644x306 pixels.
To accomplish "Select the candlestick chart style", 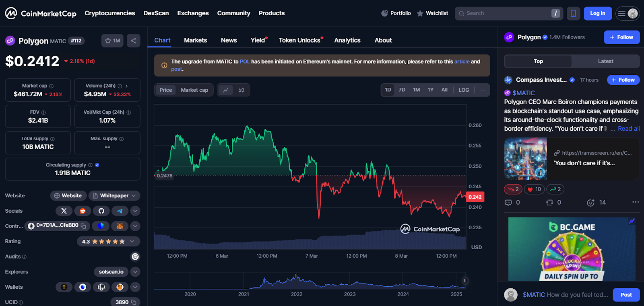I will [241, 90].
